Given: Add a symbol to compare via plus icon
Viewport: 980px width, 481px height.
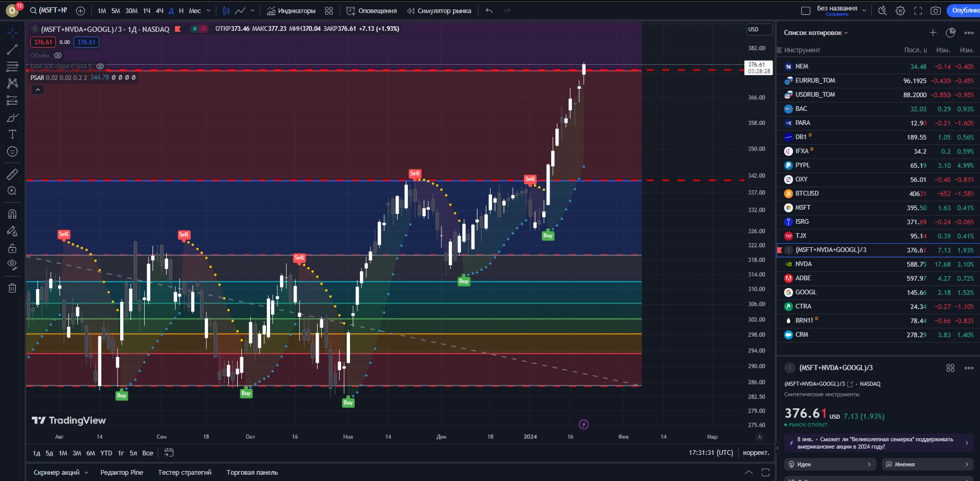Looking at the screenshot, I should click(x=80, y=10).
